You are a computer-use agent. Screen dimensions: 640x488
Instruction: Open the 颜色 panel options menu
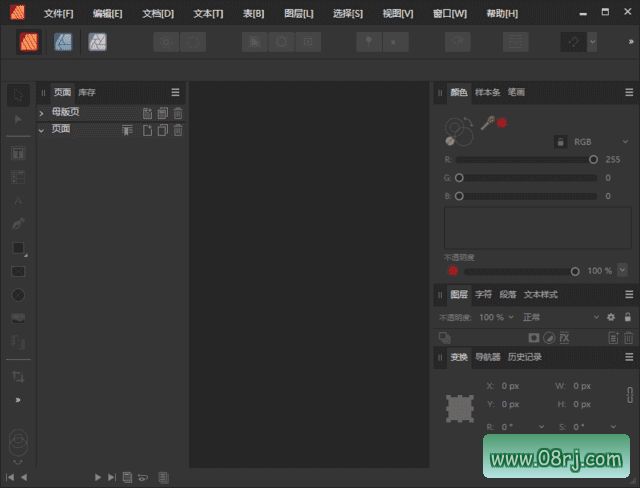pyautogui.click(x=629, y=92)
